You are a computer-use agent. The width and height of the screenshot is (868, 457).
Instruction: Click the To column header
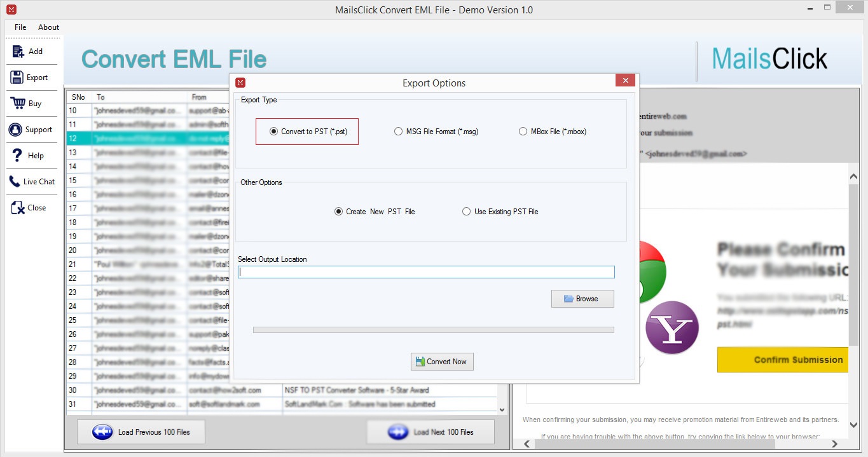tap(140, 97)
